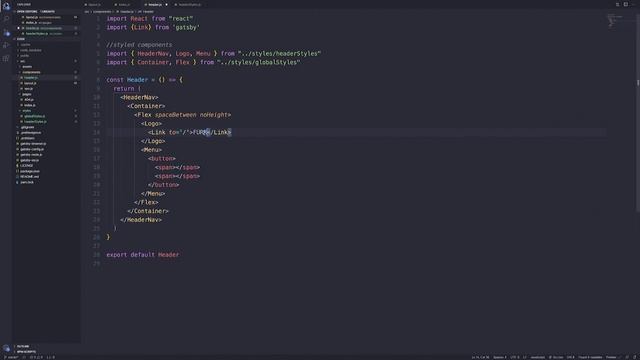
Task: Open globalStyles.js in the styles folder
Action: pos(34,116)
